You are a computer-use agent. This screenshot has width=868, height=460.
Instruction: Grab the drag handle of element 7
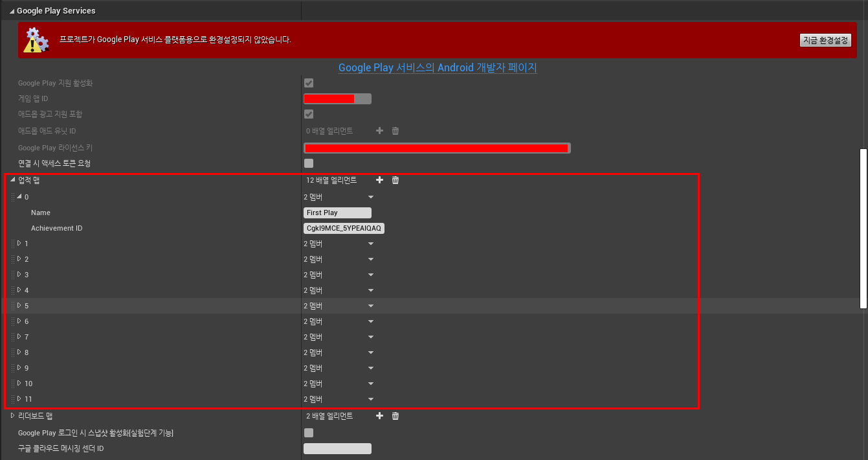[x=12, y=337]
